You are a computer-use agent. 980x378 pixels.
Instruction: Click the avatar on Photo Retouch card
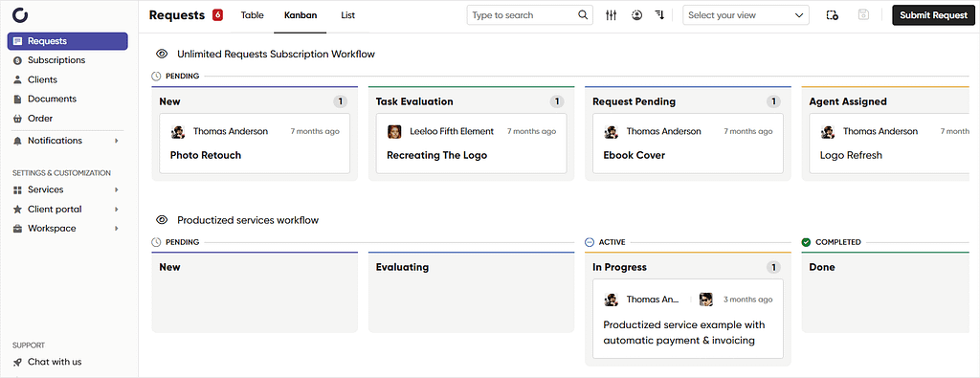178,132
